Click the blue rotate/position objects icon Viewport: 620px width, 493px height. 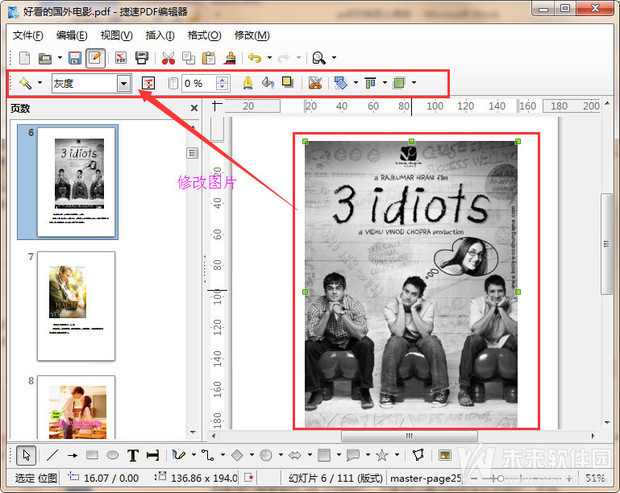pos(340,83)
